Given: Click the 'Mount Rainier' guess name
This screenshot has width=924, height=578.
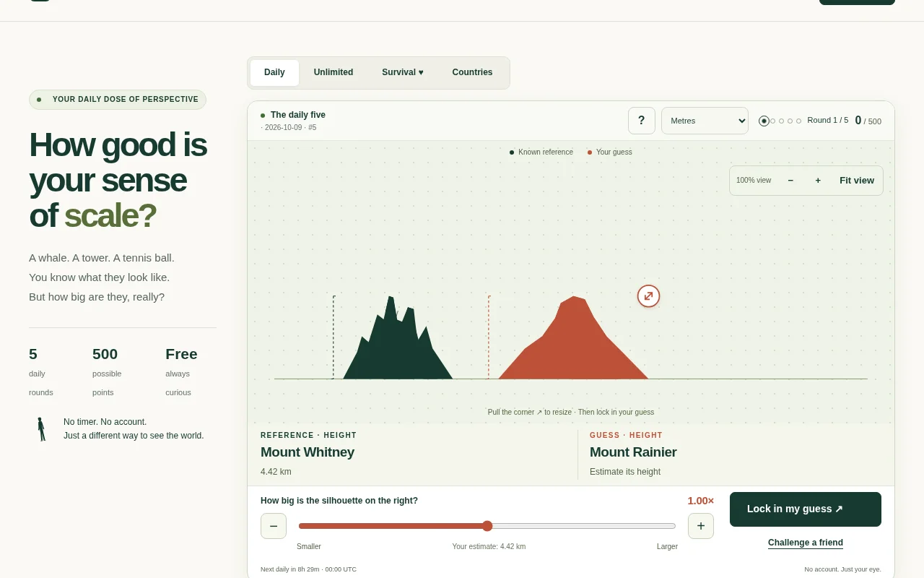Looking at the screenshot, I should (633, 452).
